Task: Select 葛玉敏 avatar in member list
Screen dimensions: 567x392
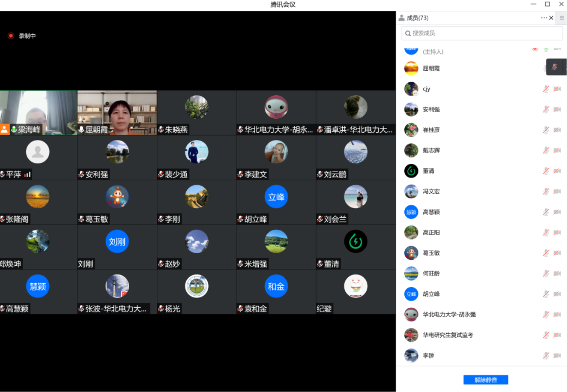Action: tap(411, 253)
